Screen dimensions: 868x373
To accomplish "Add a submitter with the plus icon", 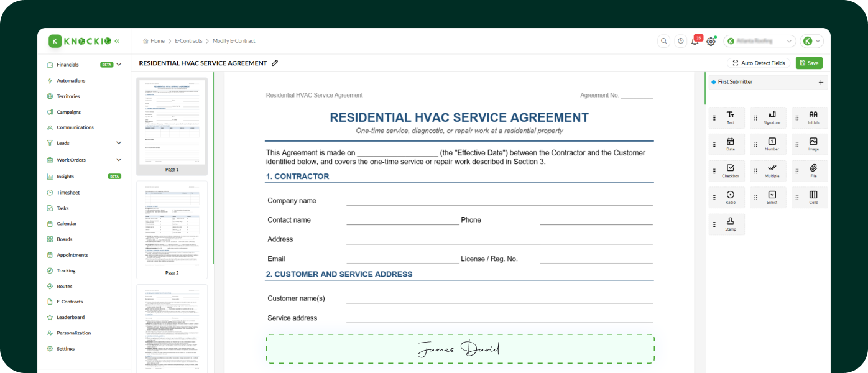I will (821, 82).
